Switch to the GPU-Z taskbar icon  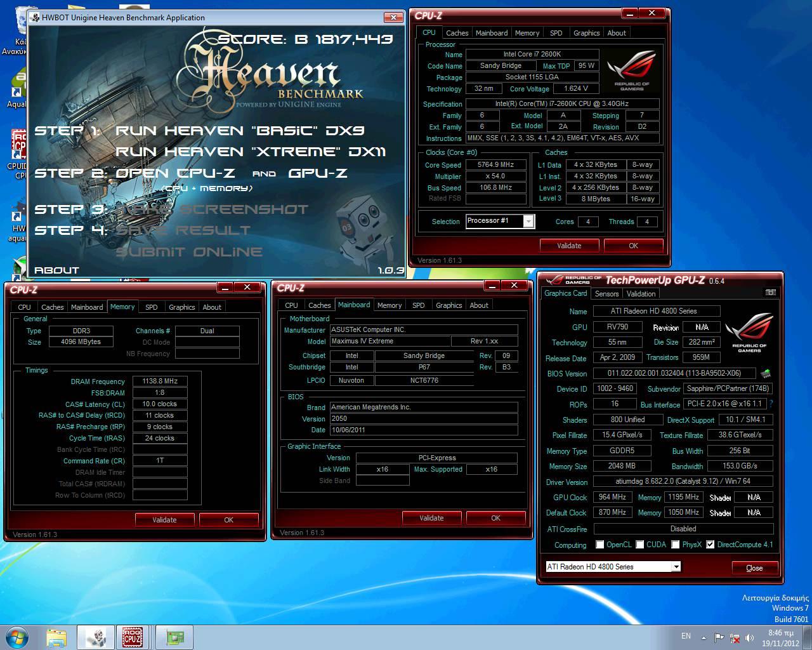point(175,637)
